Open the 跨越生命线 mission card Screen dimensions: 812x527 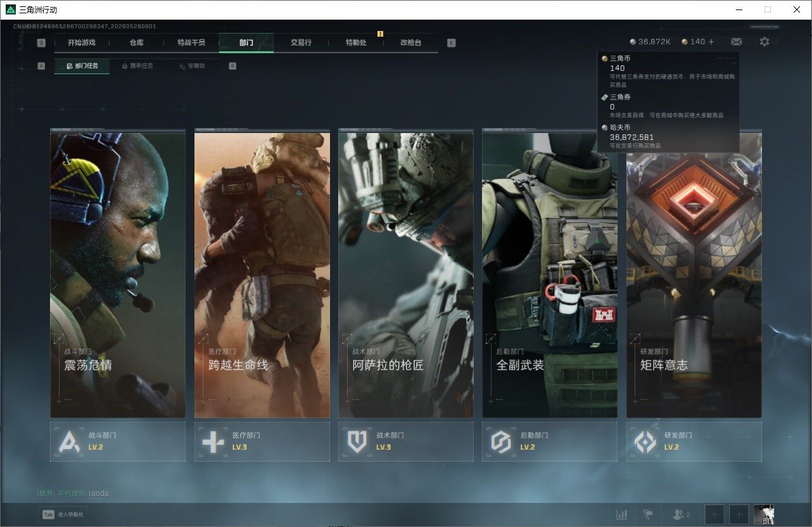pyautogui.click(x=262, y=274)
